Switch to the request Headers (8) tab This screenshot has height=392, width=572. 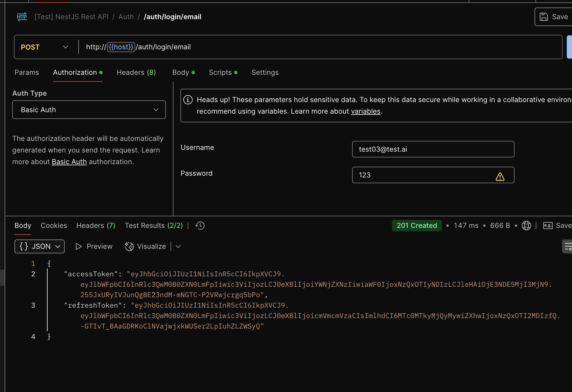[x=136, y=72]
